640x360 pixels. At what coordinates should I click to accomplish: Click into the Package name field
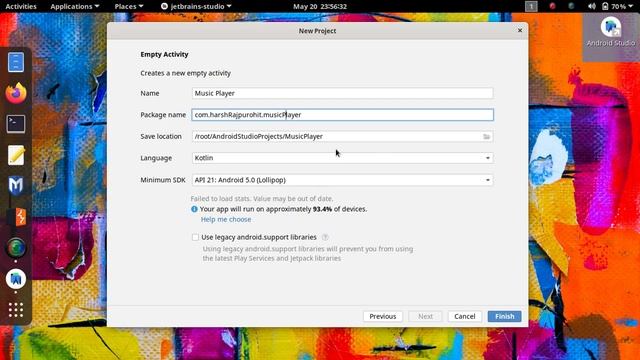pos(342,115)
